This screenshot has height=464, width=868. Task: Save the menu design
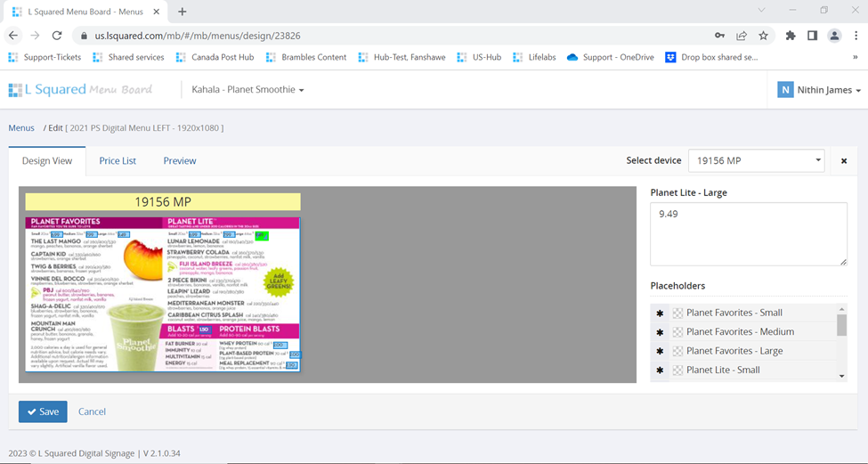[43, 411]
